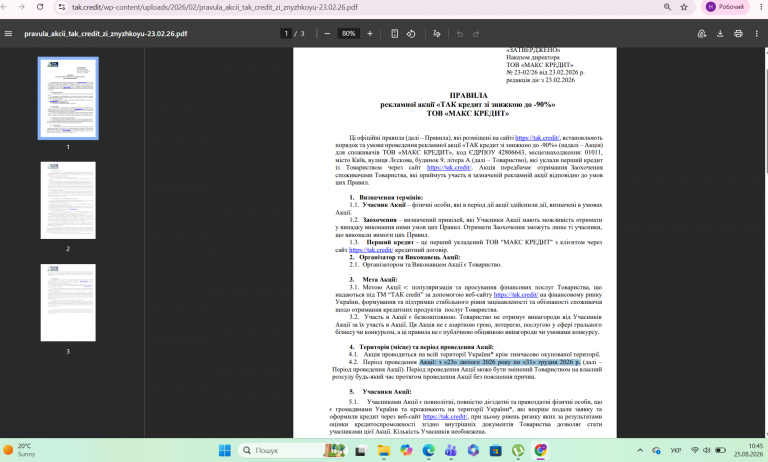Rotate the document counterclockwise
The width and height of the screenshot is (768, 462).
411,34
